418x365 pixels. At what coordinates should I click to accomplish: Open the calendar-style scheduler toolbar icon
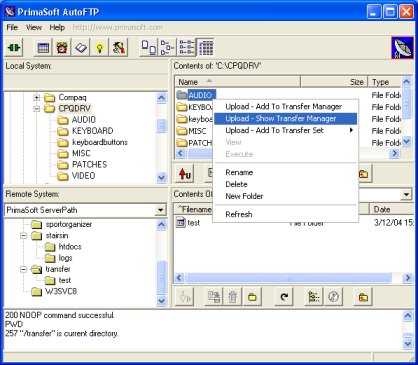point(43,48)
